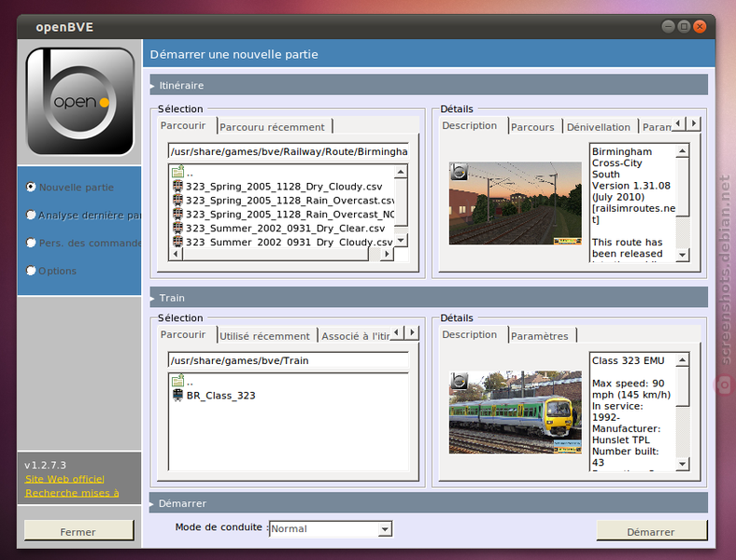Click the partially hidden Paramètres route tab
This screenshot has width=736, height=560.
click(657, 127)
